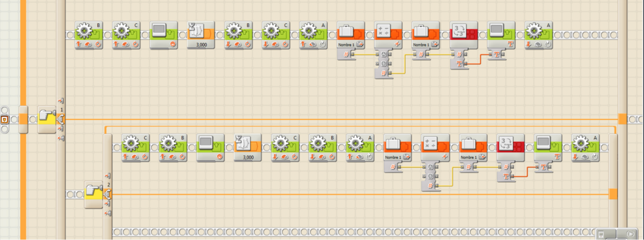Select bottom row Motor A block with up arrow

point(360,148)
